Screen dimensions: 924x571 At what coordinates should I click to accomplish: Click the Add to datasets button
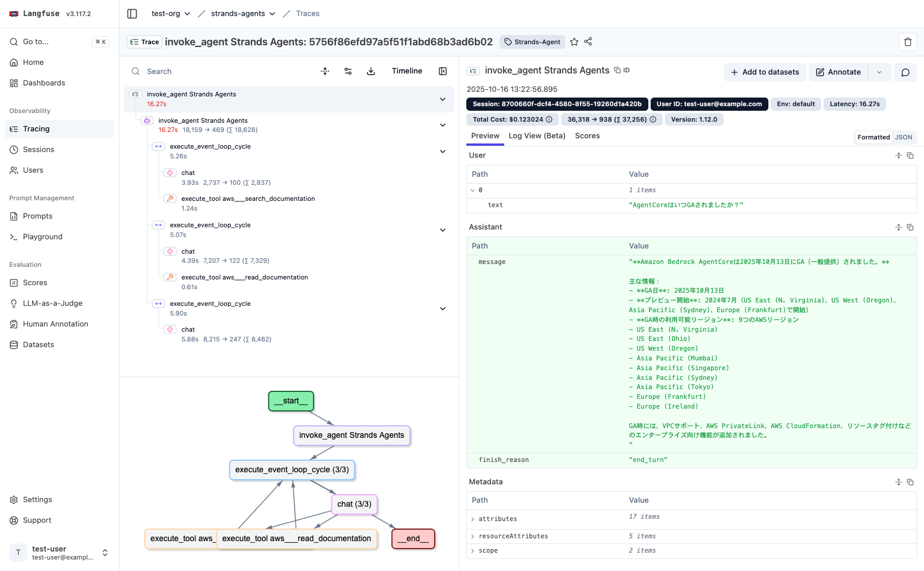coord(764,72)
